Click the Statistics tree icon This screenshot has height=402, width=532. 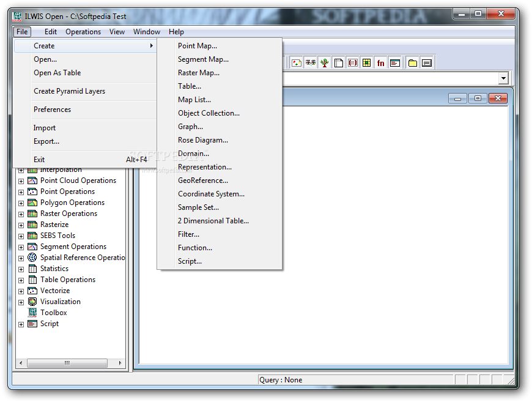point(32,269)
